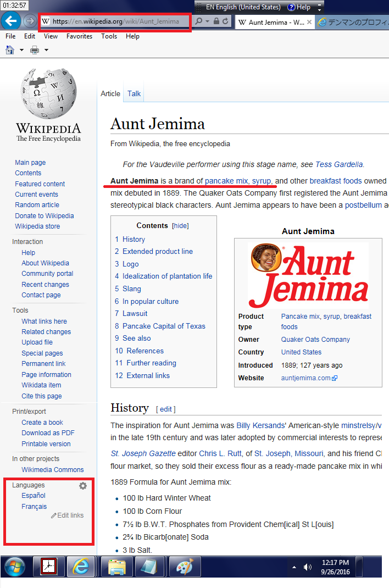389x588 pixels.
Task: Open the Main page sidebar link
Action: tap(30, 162)
